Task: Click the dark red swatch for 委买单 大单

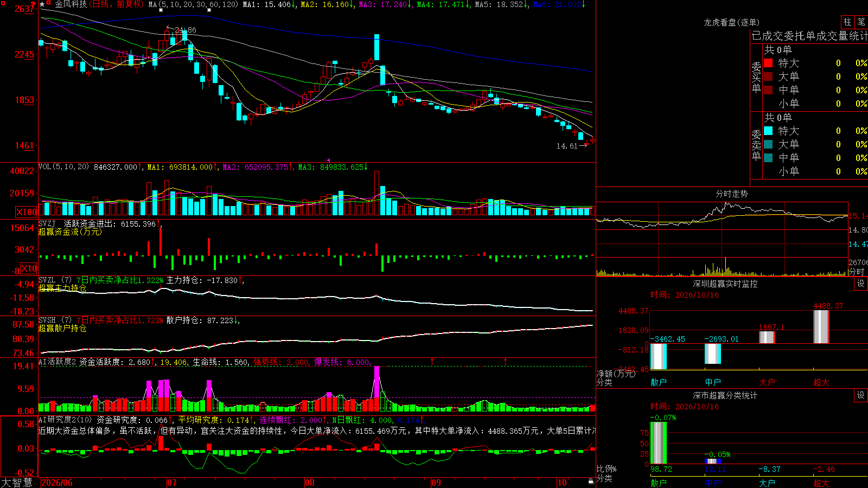Action: tap(768, 76)
